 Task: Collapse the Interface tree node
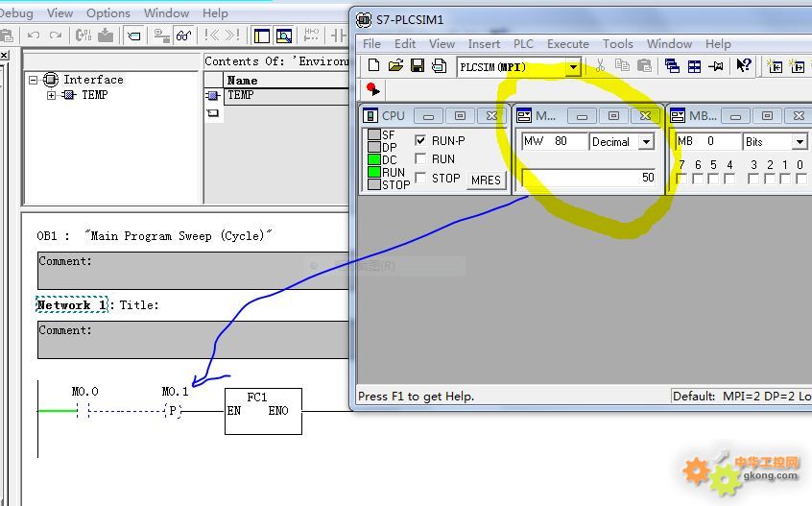[34, 80]
